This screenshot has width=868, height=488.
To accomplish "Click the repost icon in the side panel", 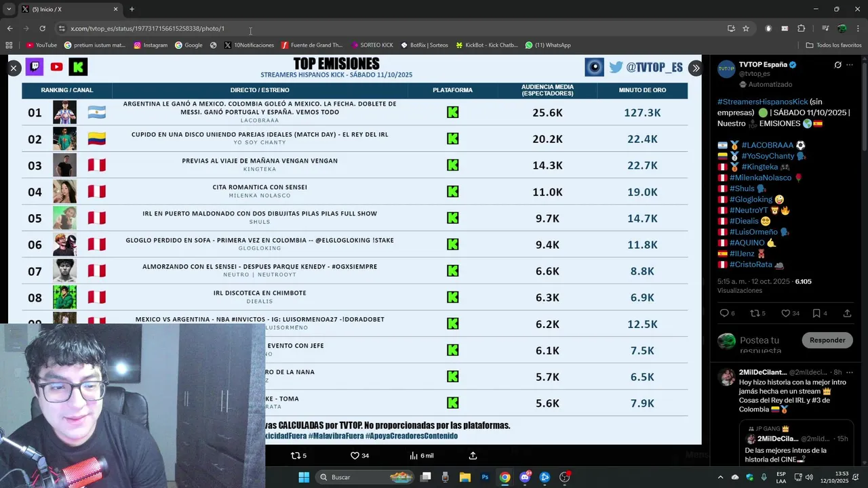I will (754, 313).
